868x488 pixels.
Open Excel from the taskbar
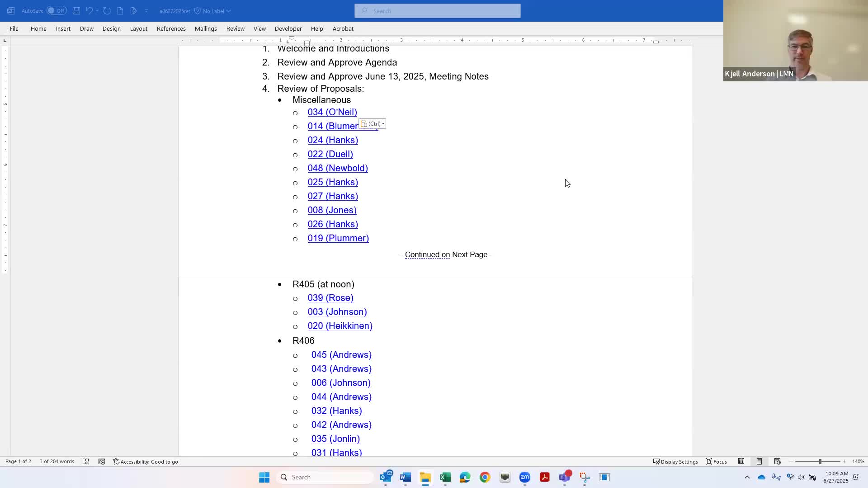[x=445, y=477]
